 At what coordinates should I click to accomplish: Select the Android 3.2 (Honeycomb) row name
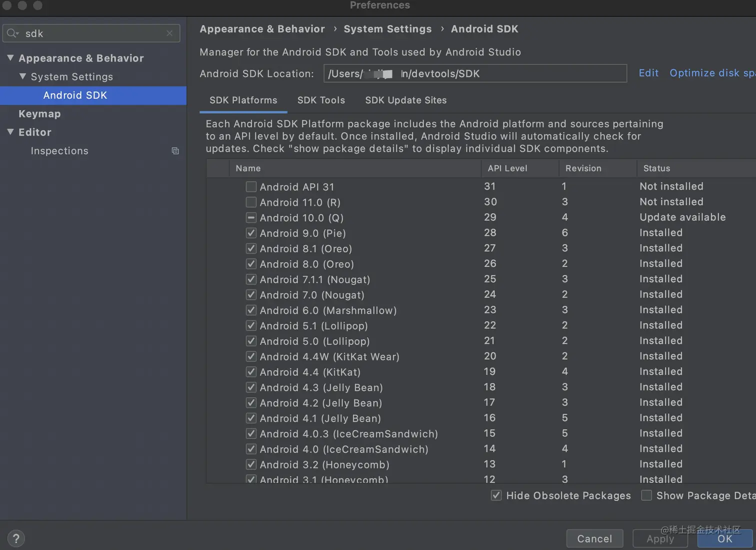[324, 464]
